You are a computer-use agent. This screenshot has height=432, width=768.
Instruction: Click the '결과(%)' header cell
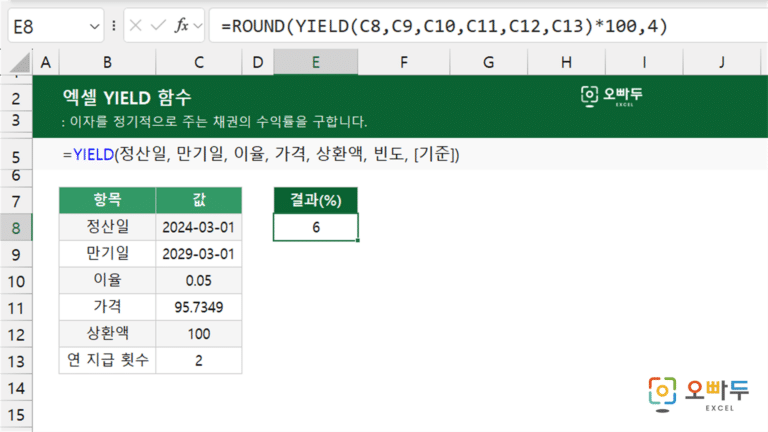coord(315,200)
